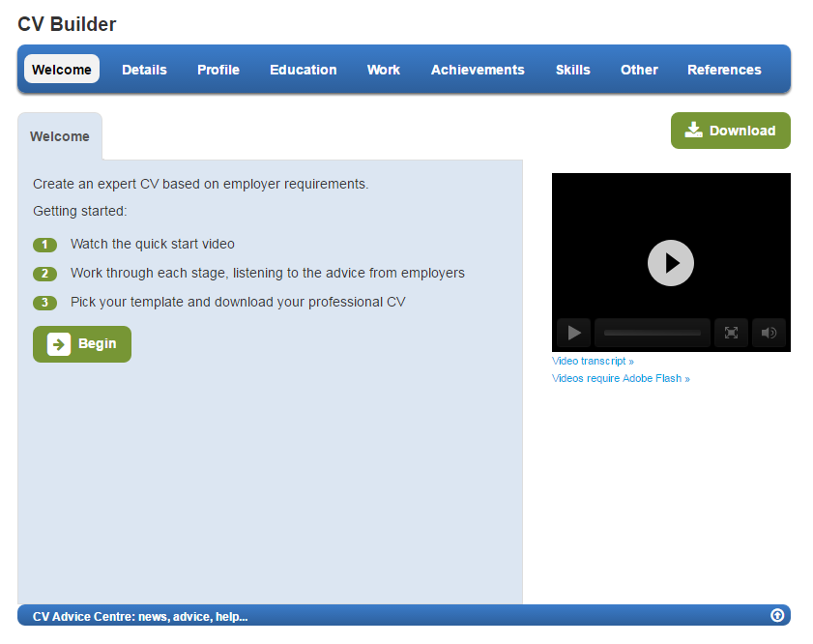The width and height of the screenshot is (813, 644).
Task: Mute the video using the speaker icon
Action: (x=769, y=333)
